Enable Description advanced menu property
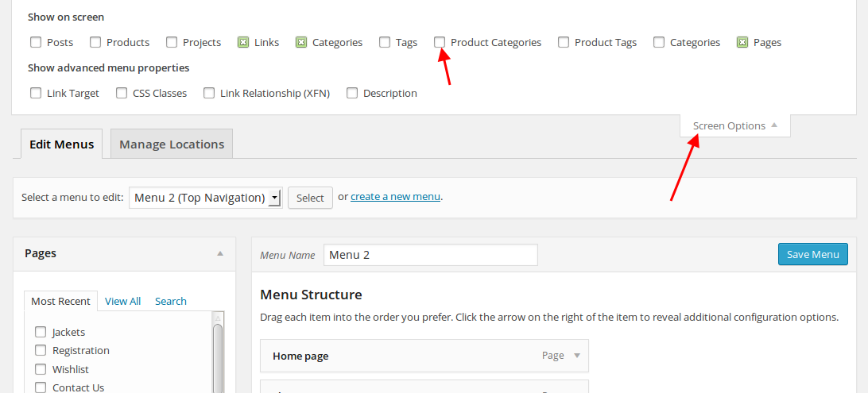The width and height of the screenshot is (868, 393). [x=351, y=93]
